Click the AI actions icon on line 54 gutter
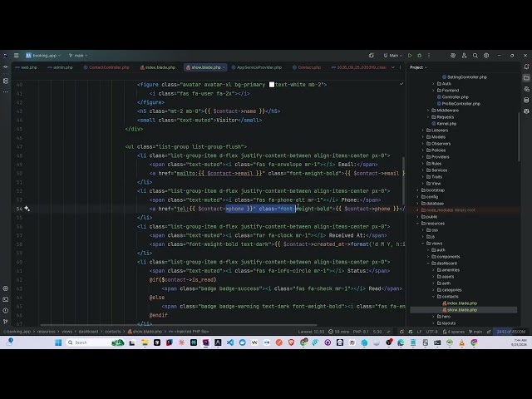The width and height of the screenshot is (532, 399). [27, 209]
